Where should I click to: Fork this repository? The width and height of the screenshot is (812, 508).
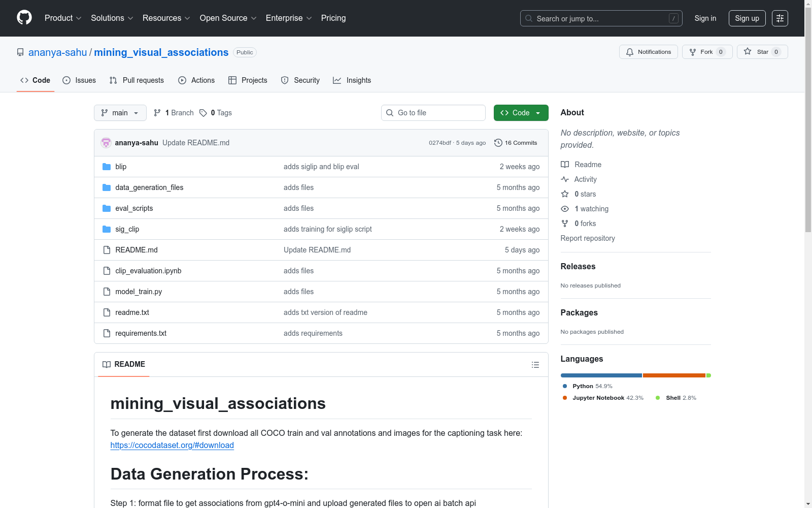[x=707, y=52]
